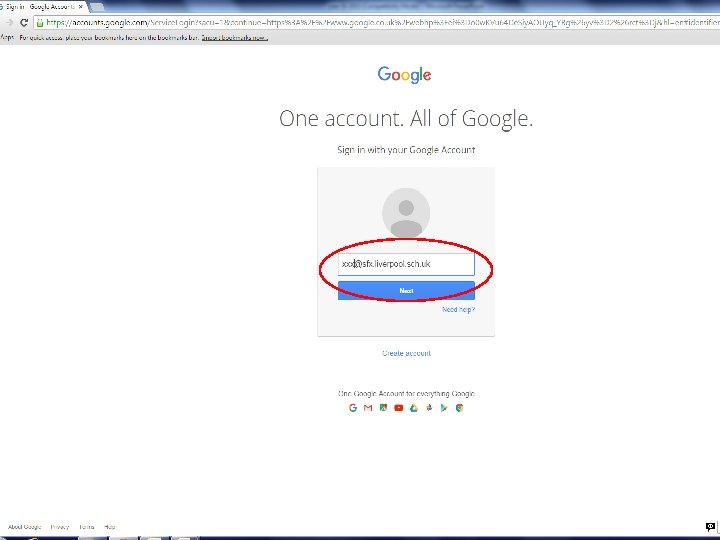
Task: Open the Help footer link
Action: tap(110, 527)
